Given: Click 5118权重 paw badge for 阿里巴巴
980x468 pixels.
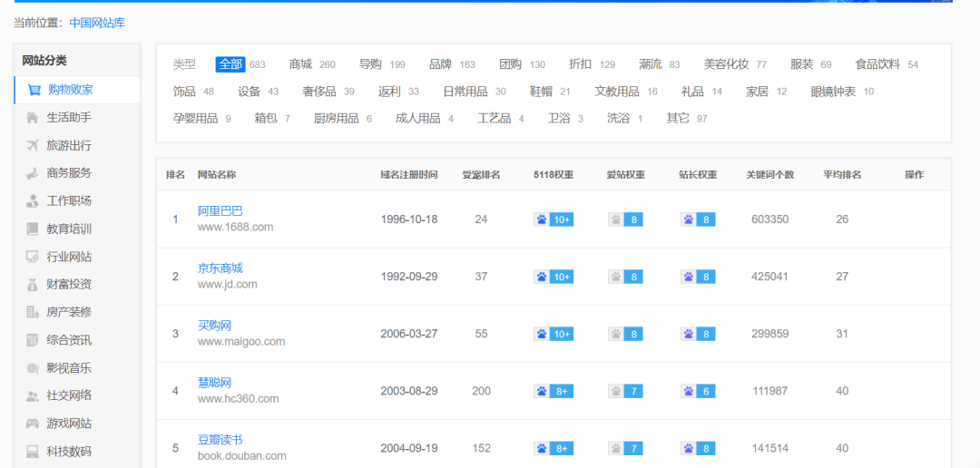Looking at the screenshot, I should point(554,219).
